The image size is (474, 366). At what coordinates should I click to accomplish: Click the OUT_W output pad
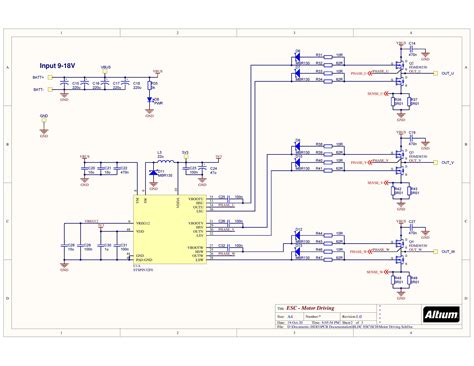coord(435,252)
